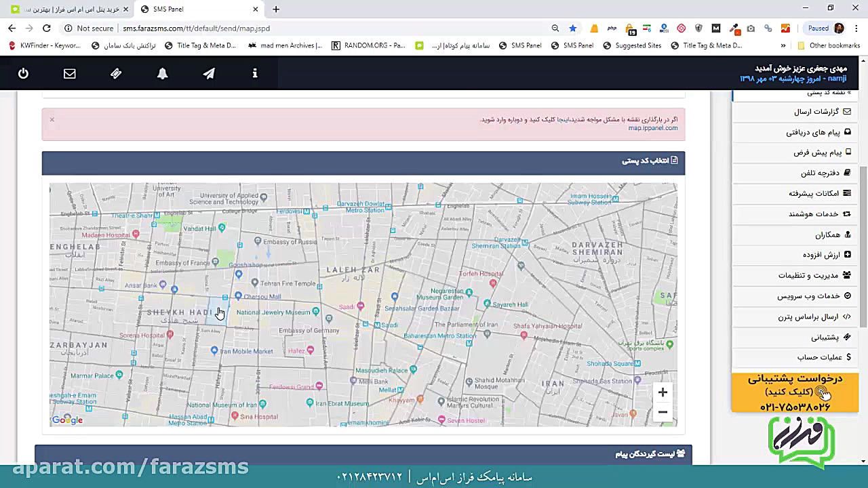868x488 pixels.
Task: Click the bookmark star in the address bar
Action: pyautogui.click(x=573, y=28)
